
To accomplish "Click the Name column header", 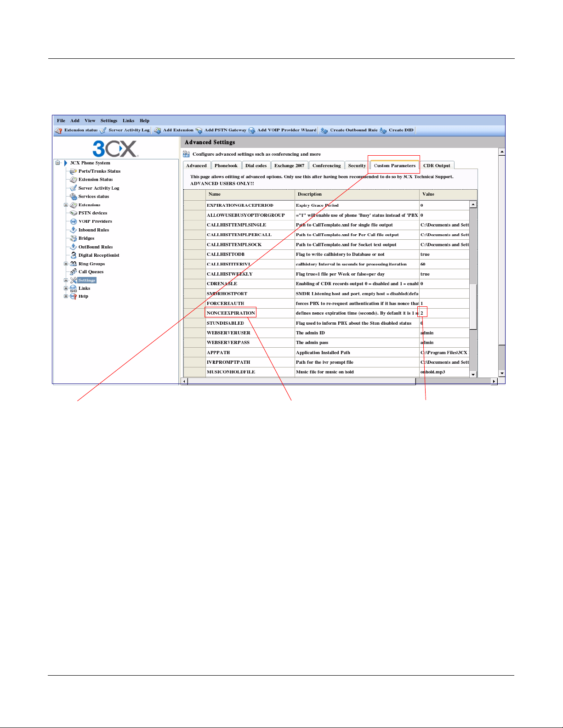I will click(x=250, y=194).
